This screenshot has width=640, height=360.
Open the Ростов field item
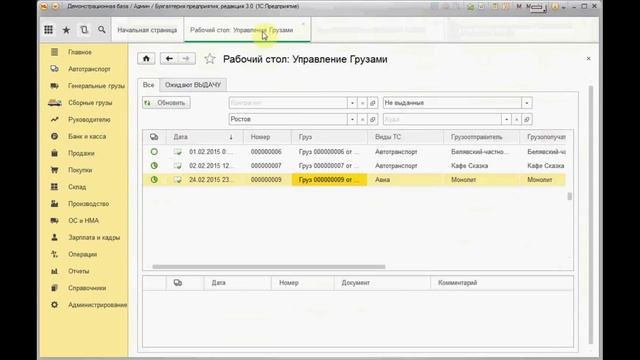pyautogui.click(x=373, y=120)
